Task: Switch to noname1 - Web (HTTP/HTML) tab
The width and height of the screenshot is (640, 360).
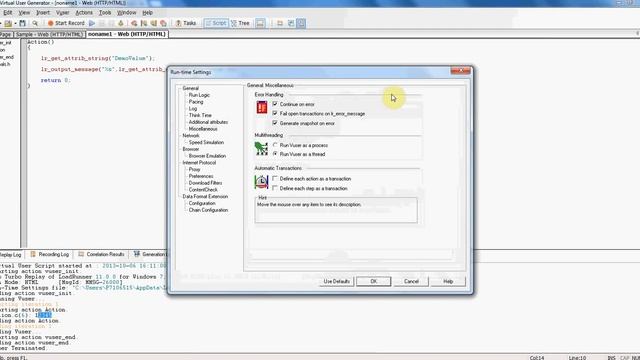Action: point(127,34)
